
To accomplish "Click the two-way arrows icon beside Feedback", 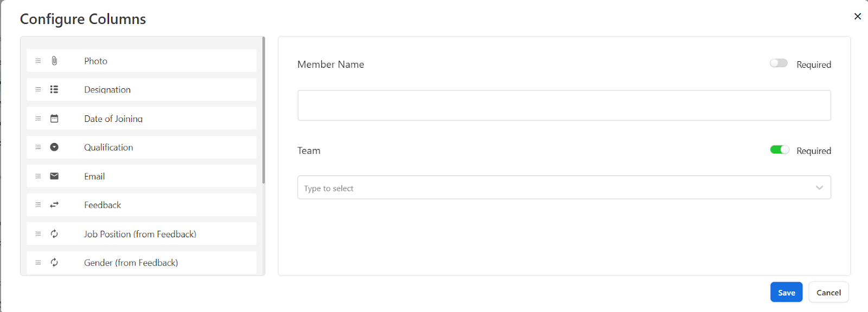I will point(54,205).
